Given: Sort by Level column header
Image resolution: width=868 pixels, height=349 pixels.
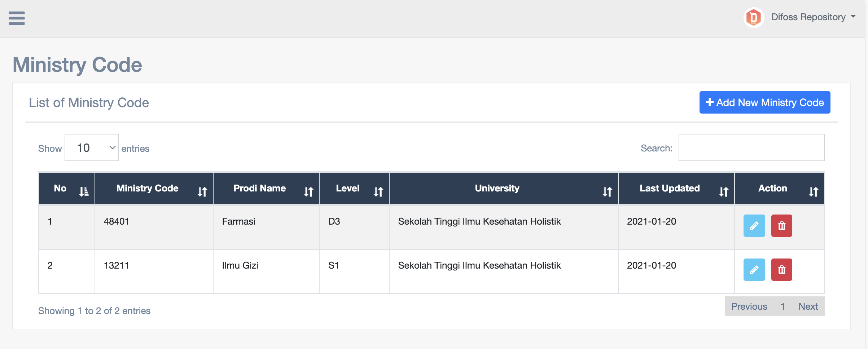Looking at the screenshot, I should point(354,189).
